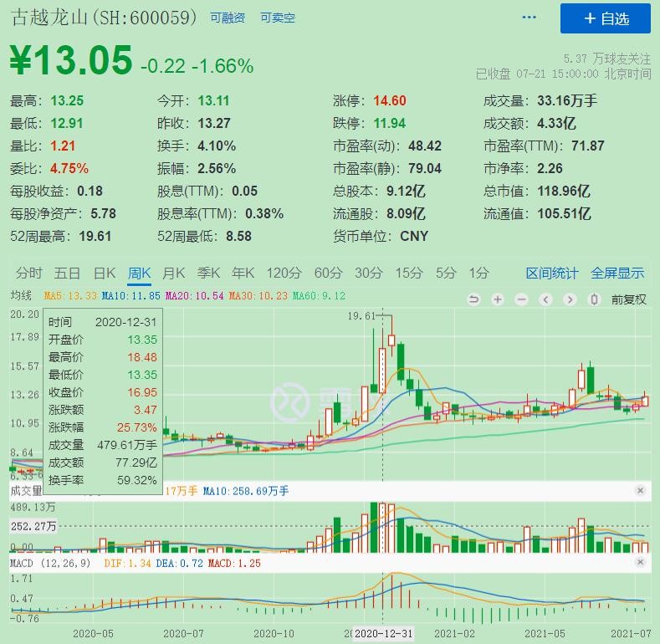This screenshot has height=644, width=660.
Task: Click the MA20: 10.54 moving average label
Action: pyautogui.click(x=194, y=296)
